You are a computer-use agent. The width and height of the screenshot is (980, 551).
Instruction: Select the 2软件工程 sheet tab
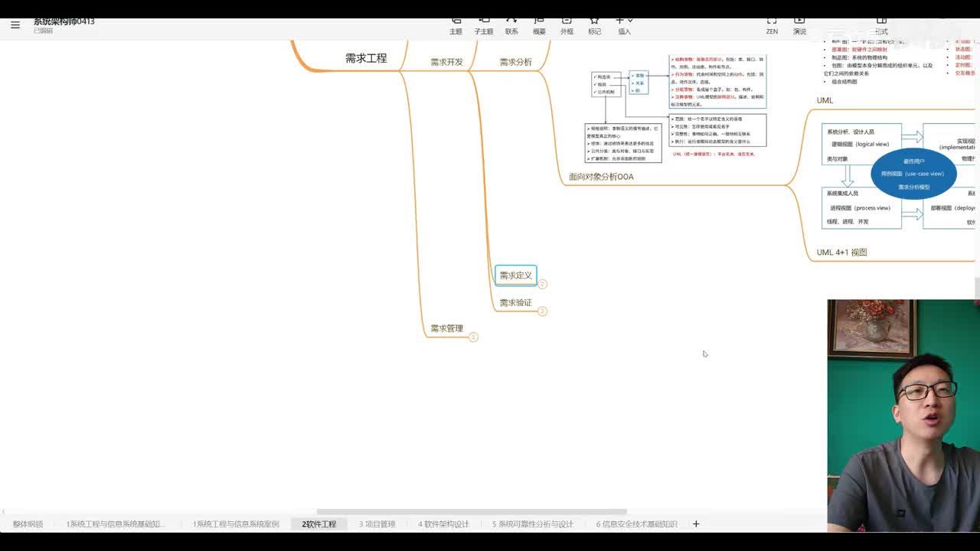coord(319,524)
